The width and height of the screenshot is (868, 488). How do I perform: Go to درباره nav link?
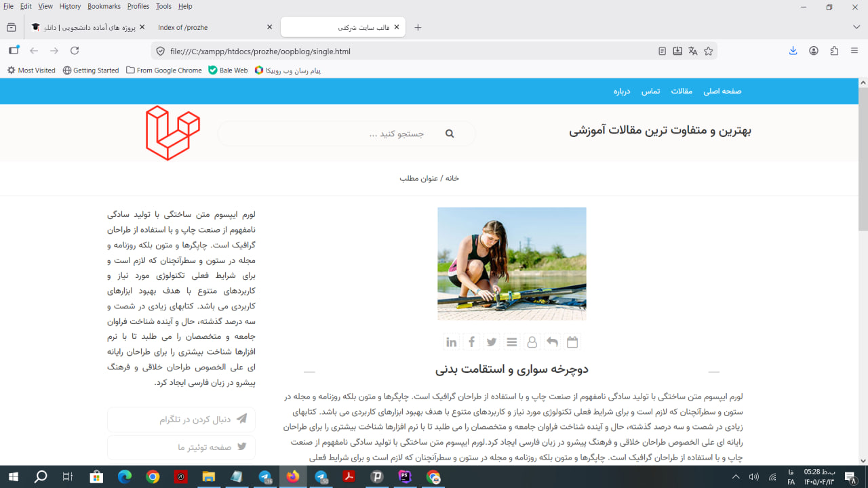point(623,91)
